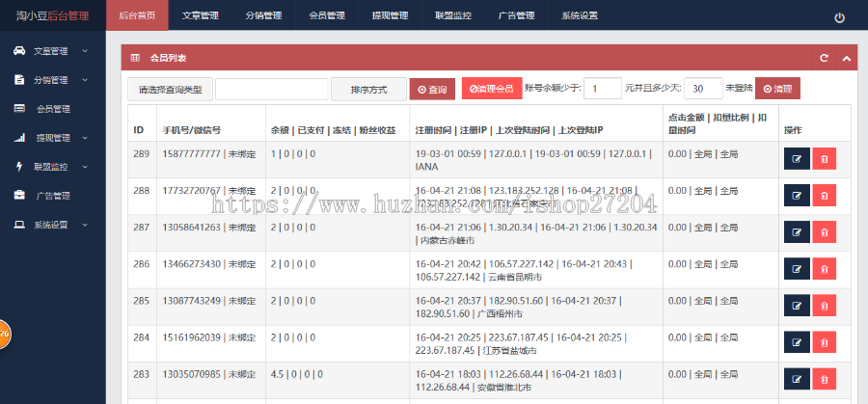Click the power logout icon
Viewport: 868px width, 404px height.
pos(839,17)
